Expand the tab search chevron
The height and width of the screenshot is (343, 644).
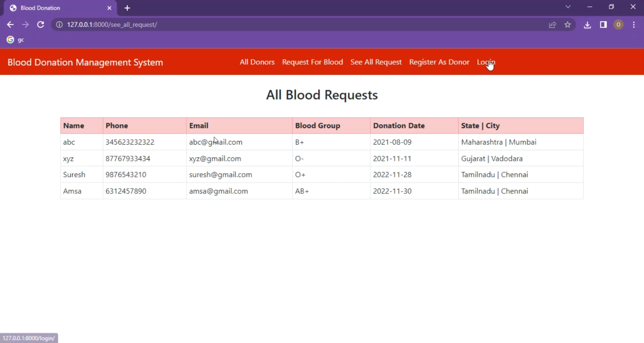pyautogui.click(x=568, y=7)
